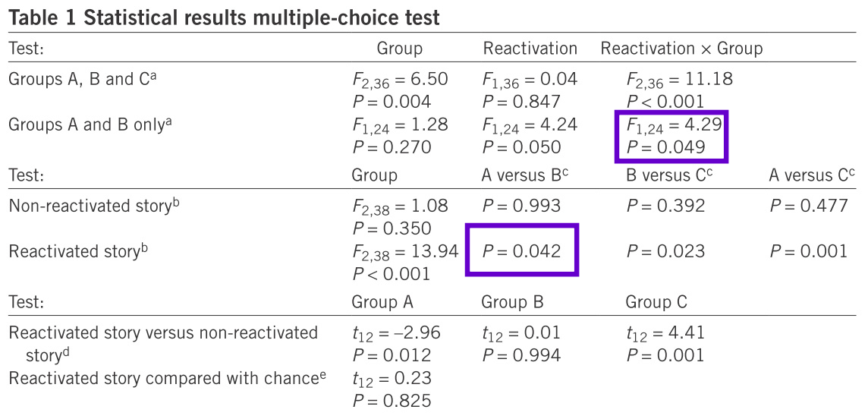Select the B versus C column header
This screenshot has height=419, width=868.
(669, 175)
